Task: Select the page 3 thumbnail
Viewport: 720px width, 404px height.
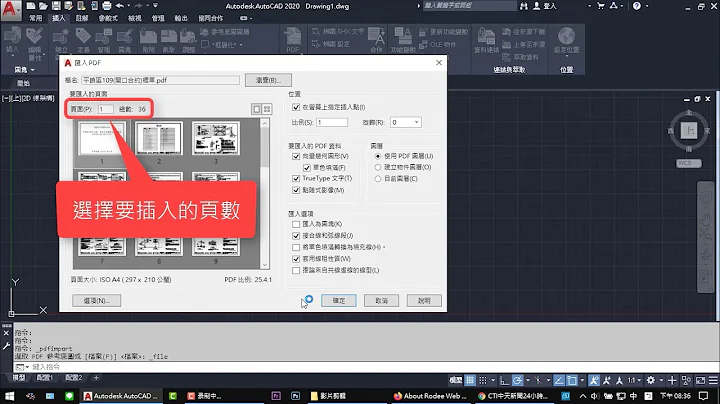Action: click(x=215, y=138)
